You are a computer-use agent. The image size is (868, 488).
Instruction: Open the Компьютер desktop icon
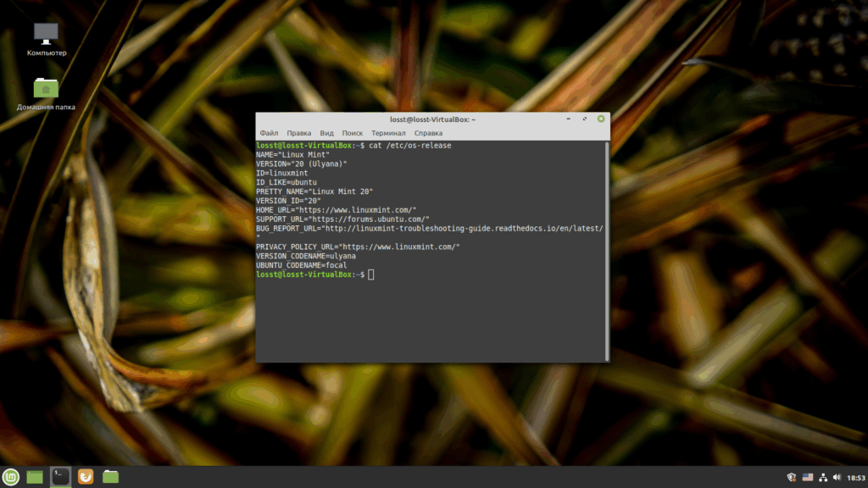(x=46, y=39)
